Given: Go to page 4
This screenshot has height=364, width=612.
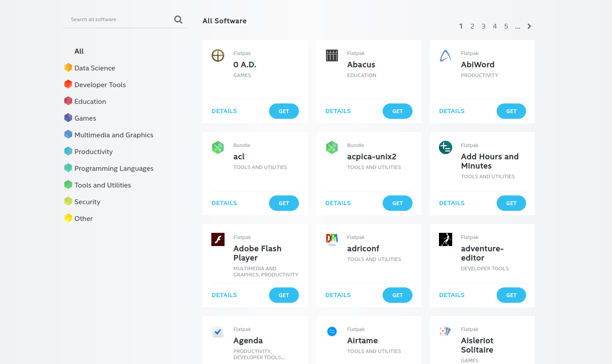Looking at the screenshot, I should (495, 26).
